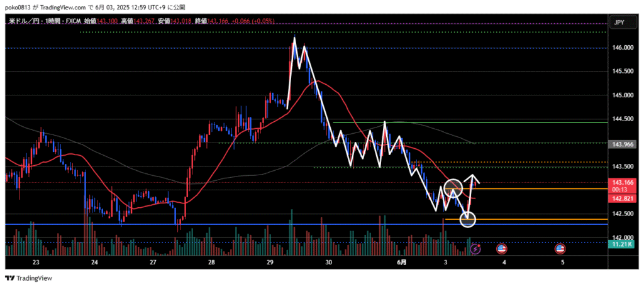
Task: Open the JPY currency selector
Action: (618, 23)
